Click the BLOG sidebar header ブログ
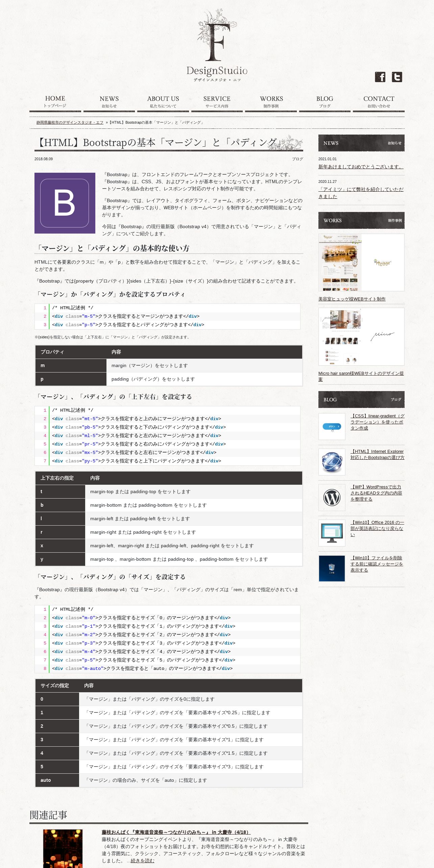Image resolution: width=434 pixels, height=868 pixels. tap(361, 400)
